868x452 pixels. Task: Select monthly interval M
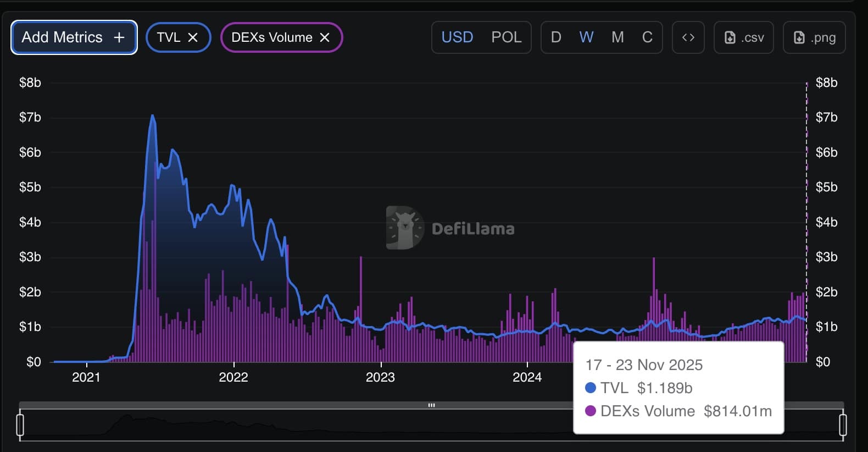point(617,37)
